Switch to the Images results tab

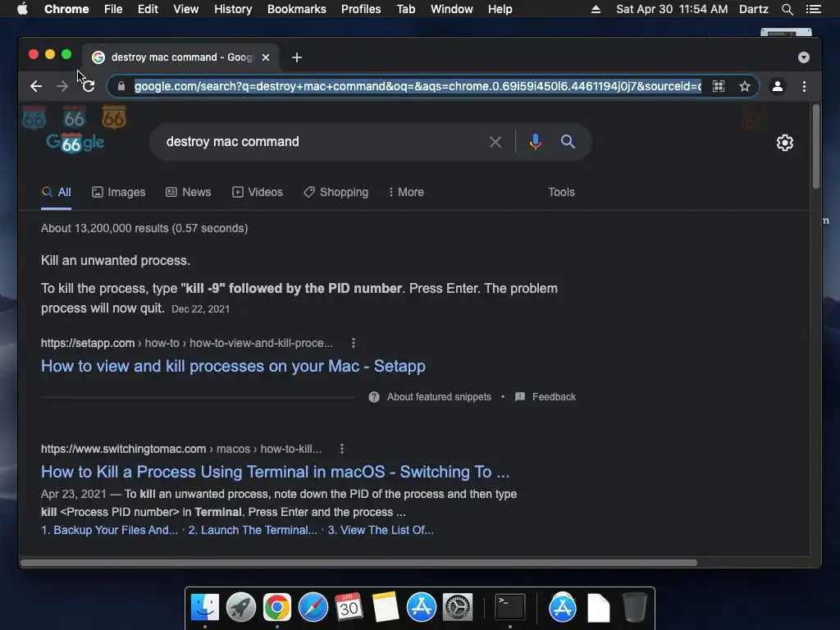tap(118, 192)
